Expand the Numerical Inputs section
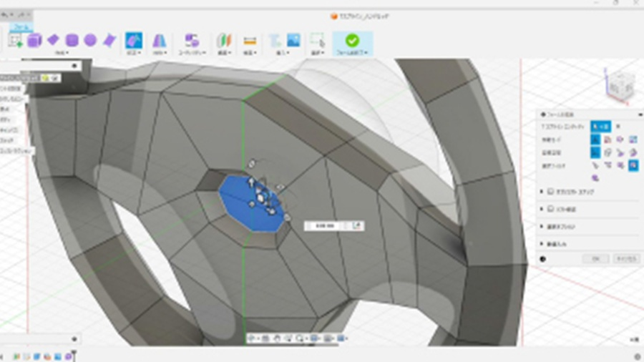This screenshot has width=644, height=362. [542, 244]
